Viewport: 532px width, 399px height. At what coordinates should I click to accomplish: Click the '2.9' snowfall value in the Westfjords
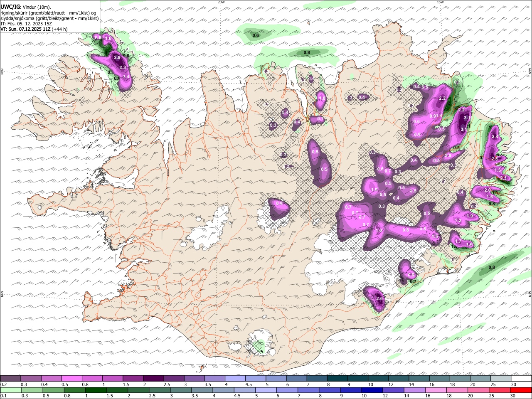pos(117,58)
